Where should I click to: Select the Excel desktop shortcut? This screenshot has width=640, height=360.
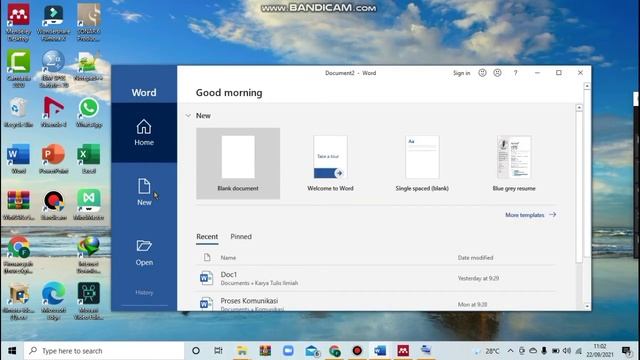[x=89, y=159]
